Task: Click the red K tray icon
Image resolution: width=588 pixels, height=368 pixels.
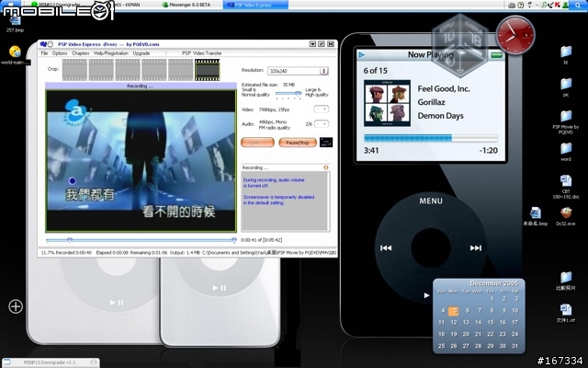Action: (557, 5)
